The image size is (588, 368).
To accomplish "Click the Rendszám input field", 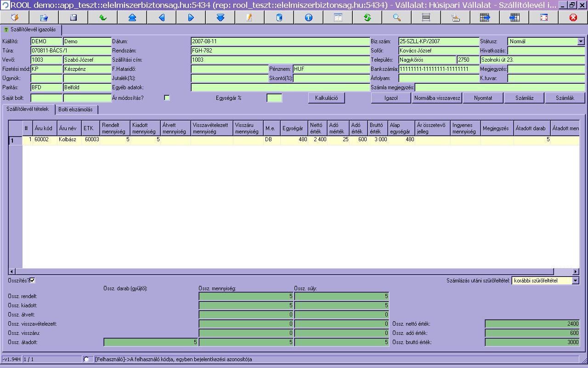I will 280,51.
